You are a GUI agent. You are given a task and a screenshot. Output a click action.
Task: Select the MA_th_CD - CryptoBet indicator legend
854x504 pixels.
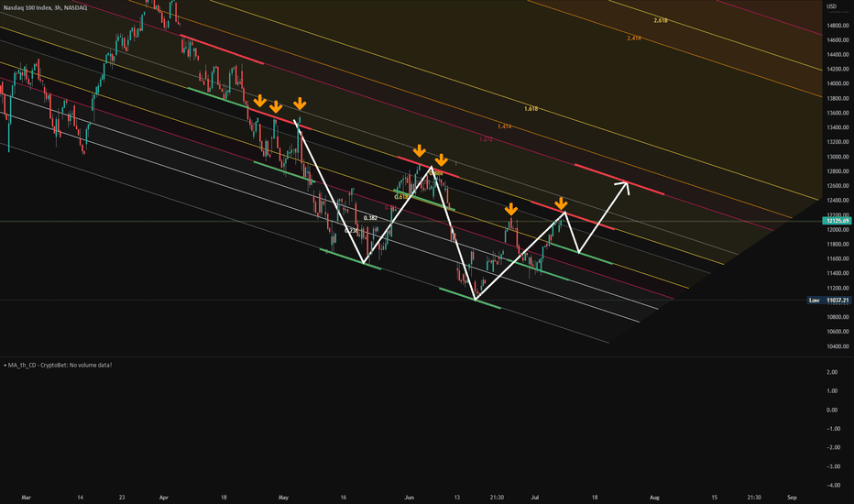pyautogui.click(x=58, y=365)
